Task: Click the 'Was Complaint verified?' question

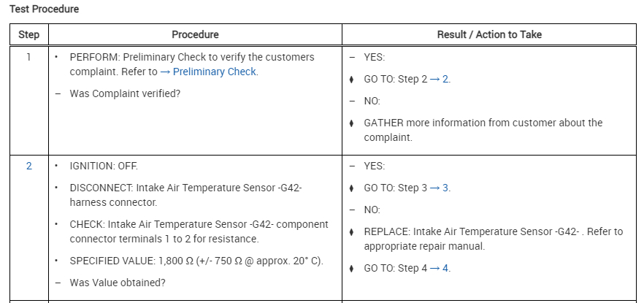Action: point(125,93)
